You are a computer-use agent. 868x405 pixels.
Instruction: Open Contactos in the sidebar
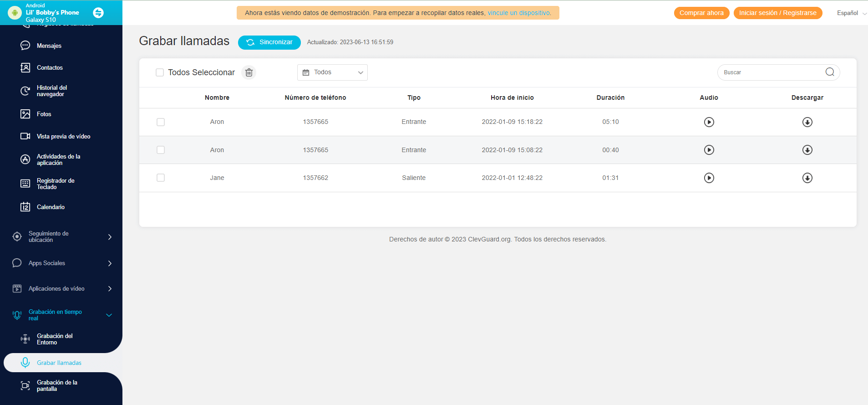coord(50,67)
